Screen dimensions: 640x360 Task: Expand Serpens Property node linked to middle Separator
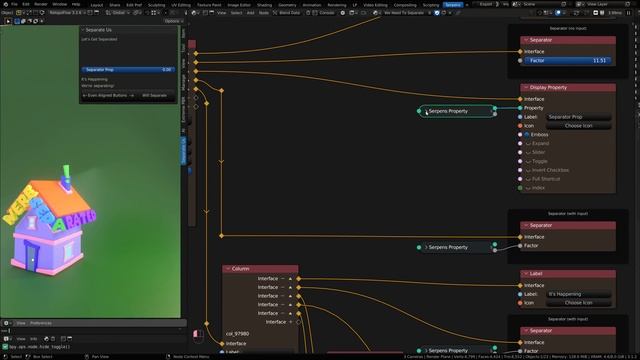coord(426,247)
